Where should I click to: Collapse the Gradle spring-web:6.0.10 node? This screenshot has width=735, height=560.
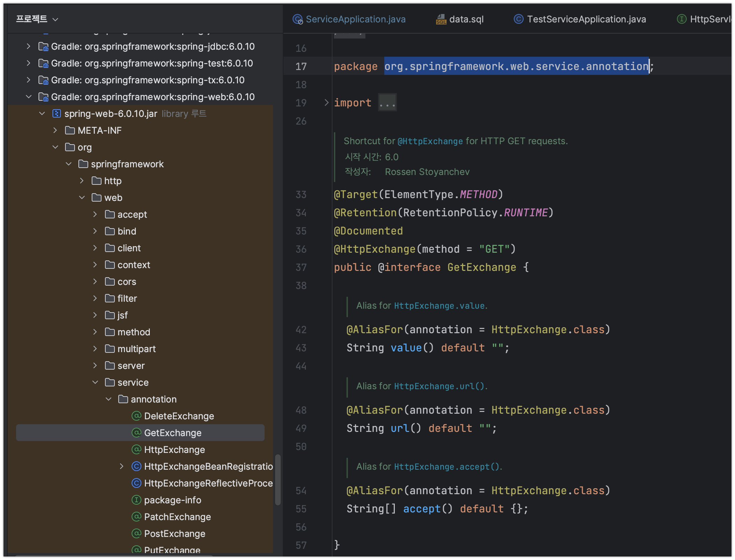29,97
